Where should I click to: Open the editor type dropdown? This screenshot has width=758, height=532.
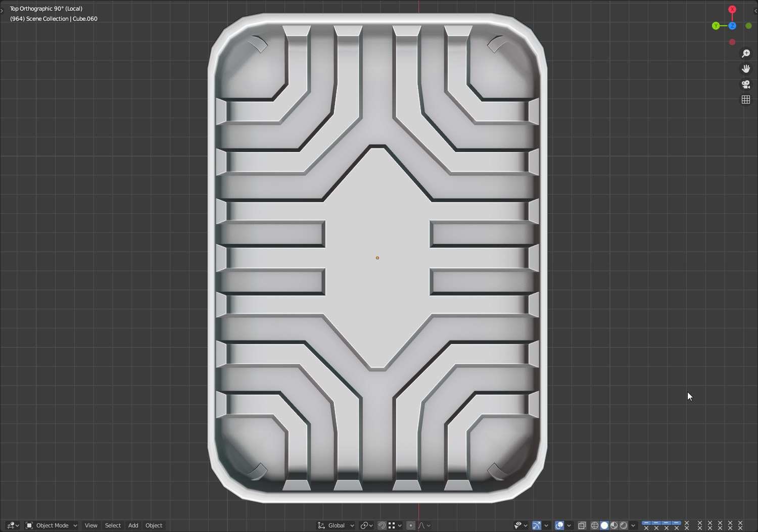[13, 525]
